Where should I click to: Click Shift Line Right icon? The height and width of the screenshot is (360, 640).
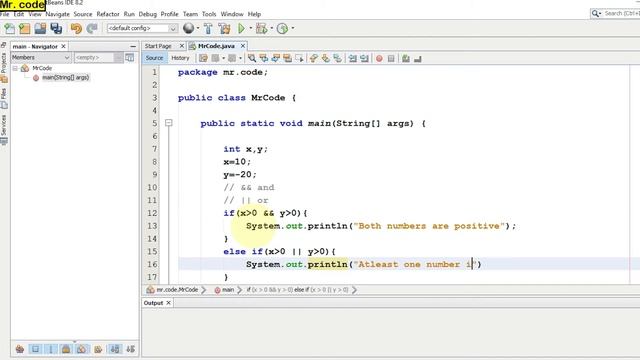tap(364, 58)
